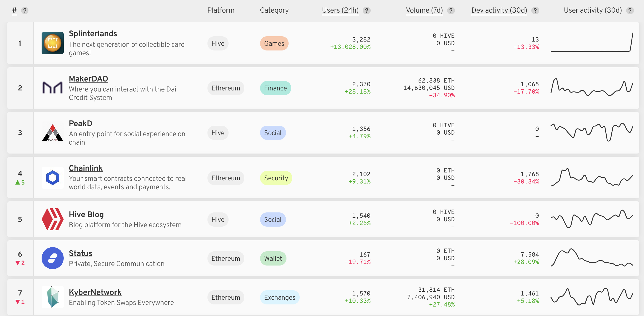Select Status rank change down 2
The image size is (644, 316).
click(20, 263)
